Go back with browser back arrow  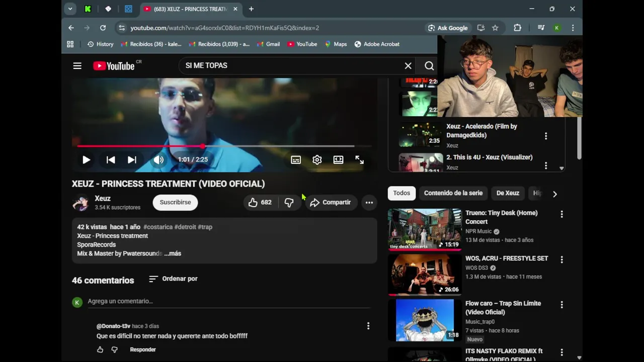[x=71, y=28]
